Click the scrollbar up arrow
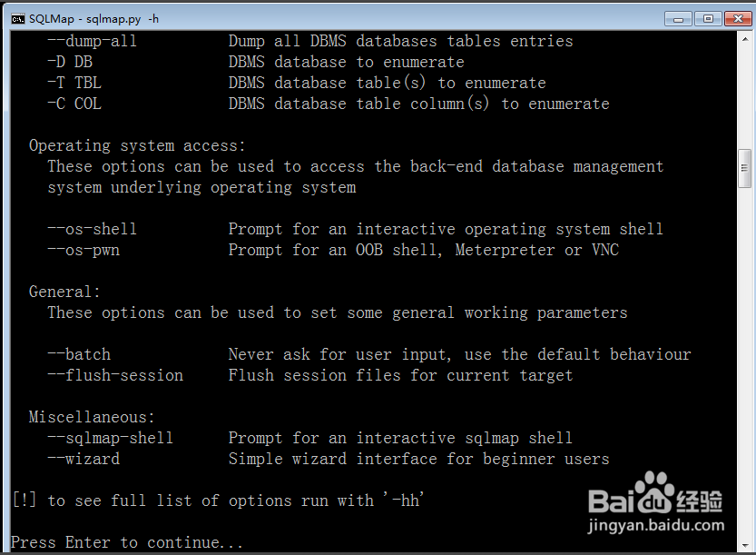This screenshot has width=756, height=555. pyautogui.click(x=745, y=39)
